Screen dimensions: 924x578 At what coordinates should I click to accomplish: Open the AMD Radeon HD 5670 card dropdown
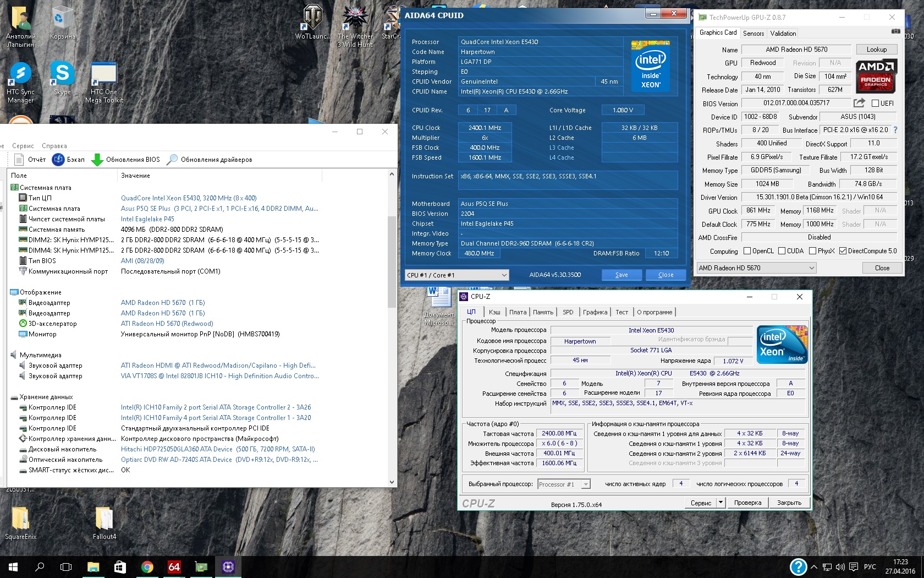[x=756, y=268]
